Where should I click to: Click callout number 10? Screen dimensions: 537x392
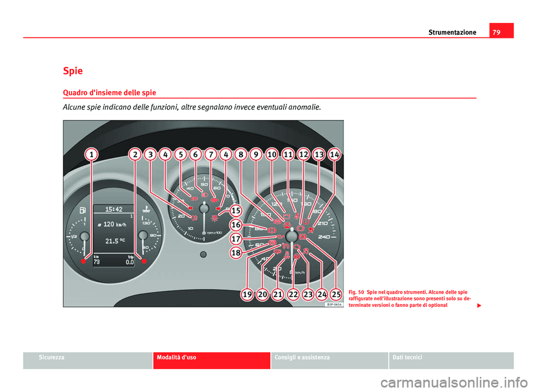(272, 154)
